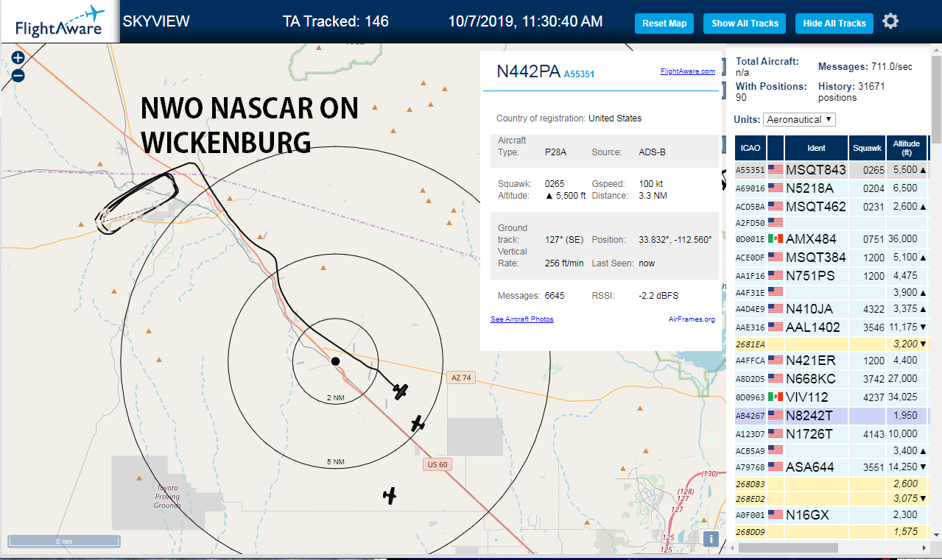
Task: Sort table by Altitude (ft) column header
Action: [x=907, y=148]
